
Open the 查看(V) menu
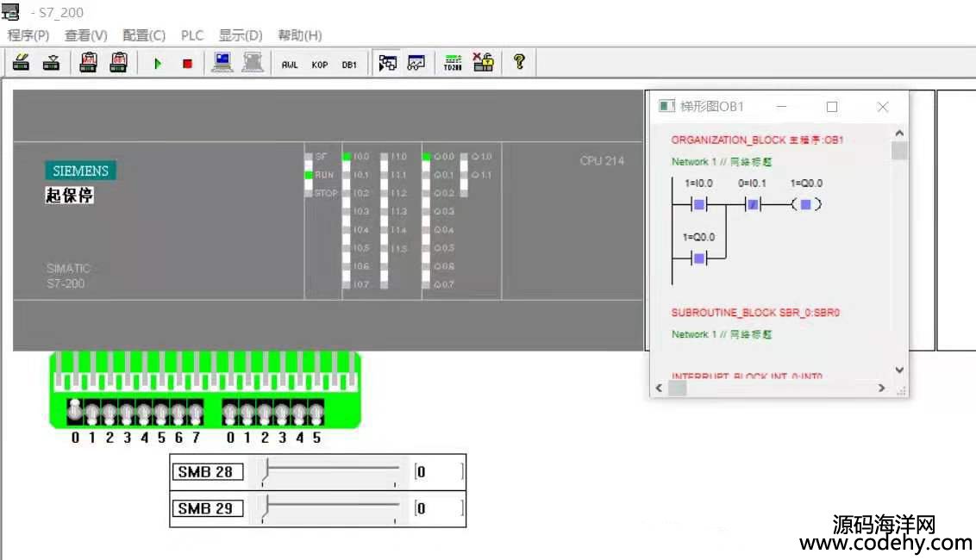pos(86,35)
